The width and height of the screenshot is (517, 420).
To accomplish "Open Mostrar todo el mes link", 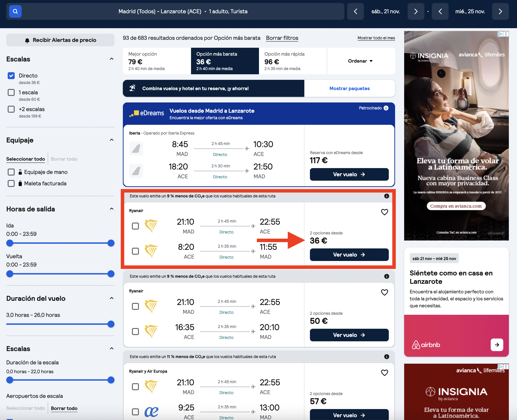I will pos(376,38).
